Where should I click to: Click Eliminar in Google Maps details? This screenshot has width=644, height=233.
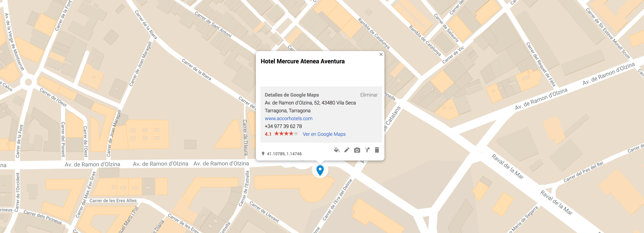(369, 95)
